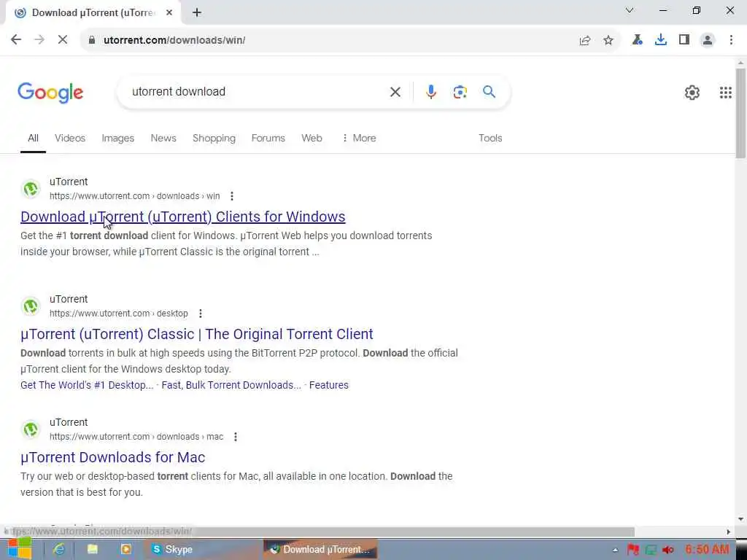Clear the search query with X
Viewport: 747px width, 560px height.
pyautogui.click(x=395, y=92)
